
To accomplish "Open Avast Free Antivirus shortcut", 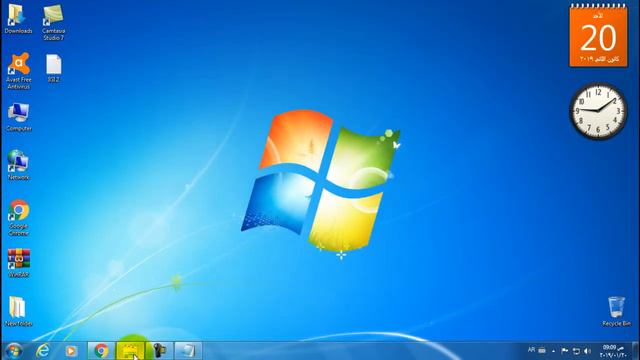I will (x=18, y=71).
